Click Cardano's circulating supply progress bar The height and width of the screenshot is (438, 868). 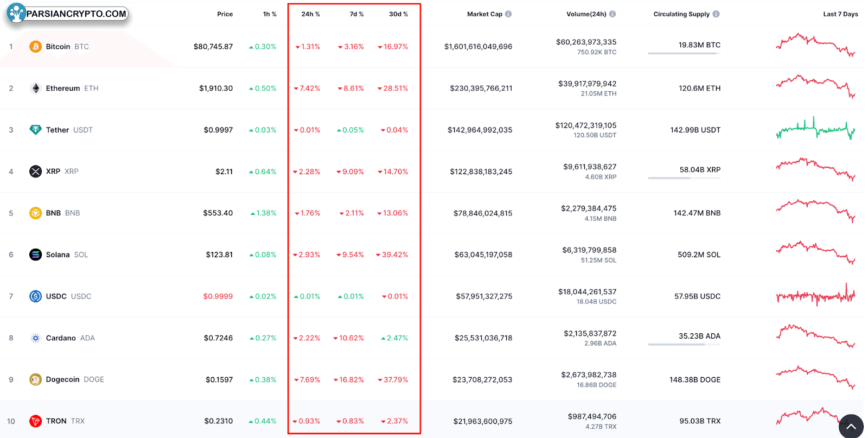point(684,345)
